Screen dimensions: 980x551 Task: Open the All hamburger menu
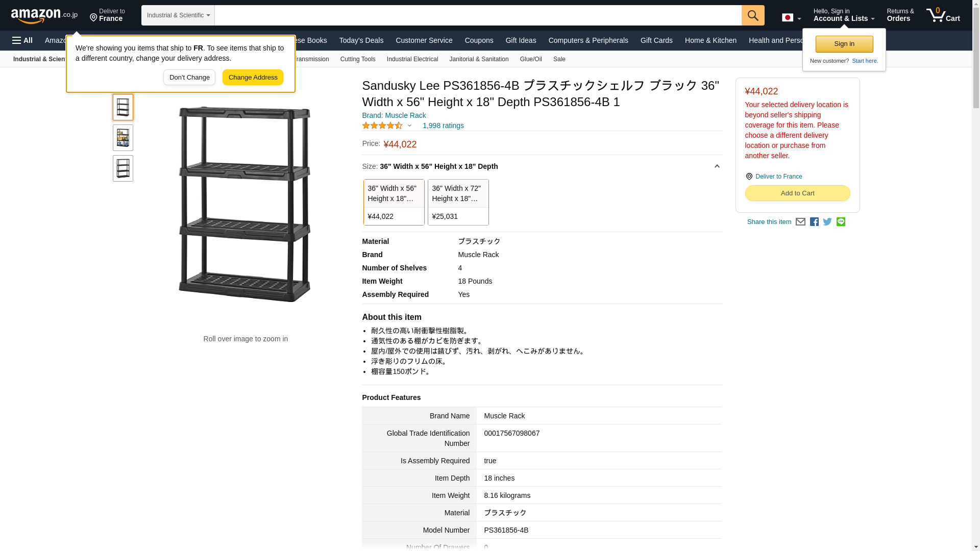[22, 40]
